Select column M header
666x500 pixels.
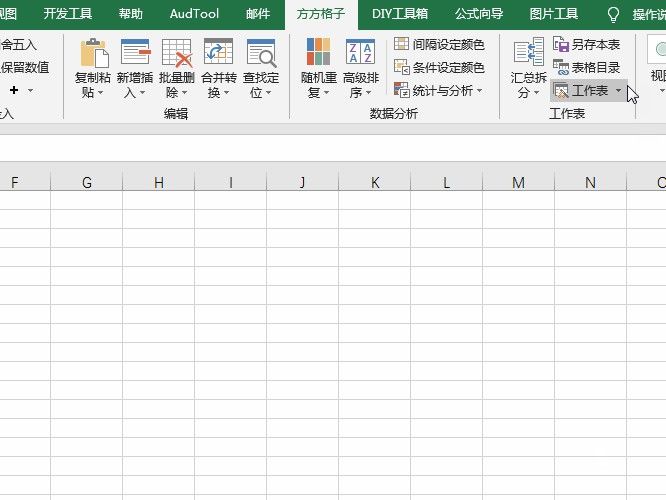tap(519, 182)
